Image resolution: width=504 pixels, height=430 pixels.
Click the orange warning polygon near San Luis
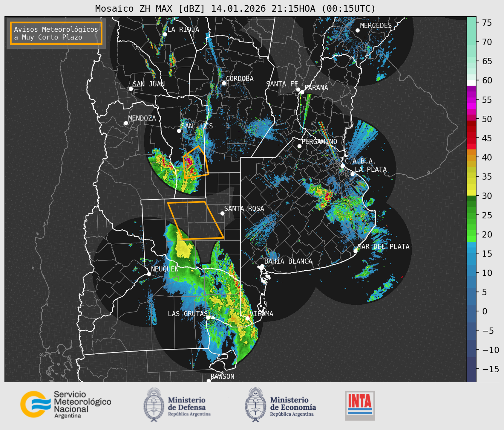pyautogui.click(x=196, y=162)
